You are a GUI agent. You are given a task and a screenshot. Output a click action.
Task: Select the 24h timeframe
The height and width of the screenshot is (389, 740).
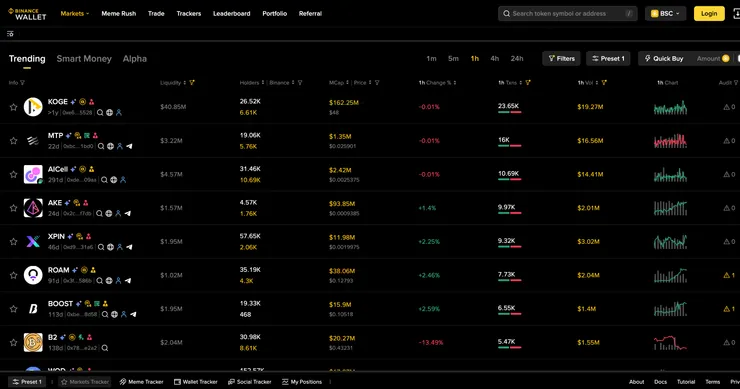(517, 59)
